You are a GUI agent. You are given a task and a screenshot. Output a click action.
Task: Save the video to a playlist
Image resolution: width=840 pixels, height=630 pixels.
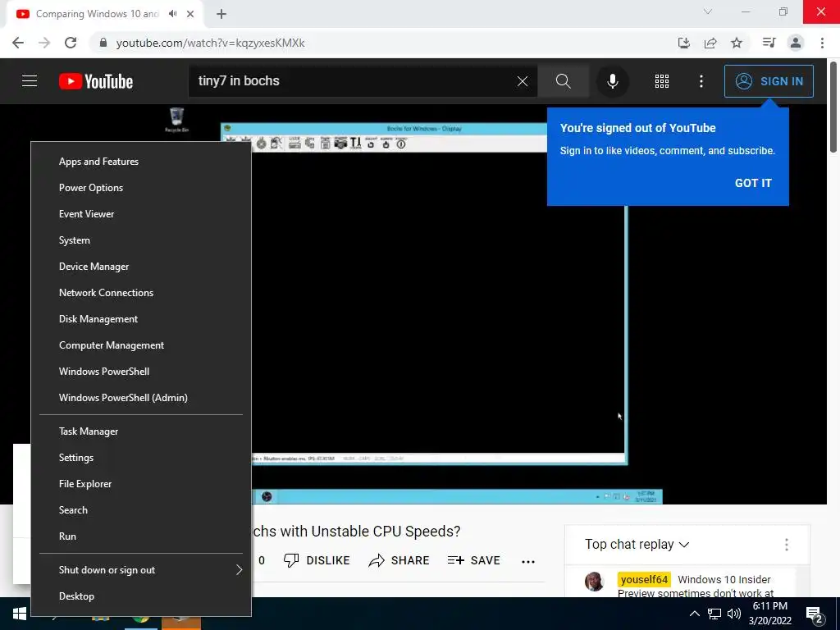click(x=473, y=560)
